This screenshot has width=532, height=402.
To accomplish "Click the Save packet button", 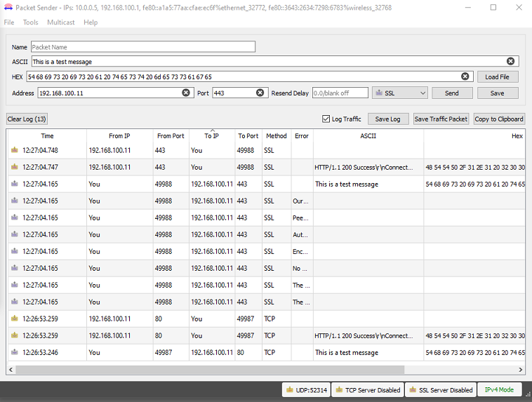I will pyautogui.click(x=498, y=93).
